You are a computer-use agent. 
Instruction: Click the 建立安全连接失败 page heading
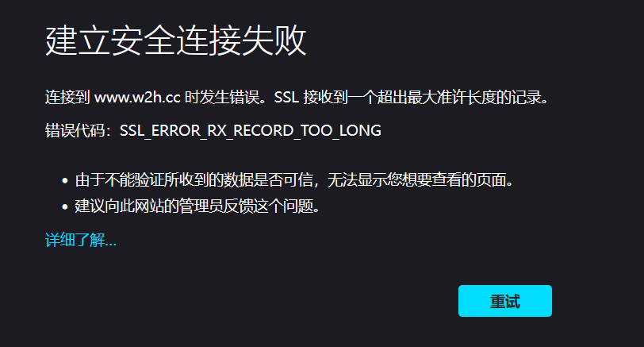tap(176, 40)
